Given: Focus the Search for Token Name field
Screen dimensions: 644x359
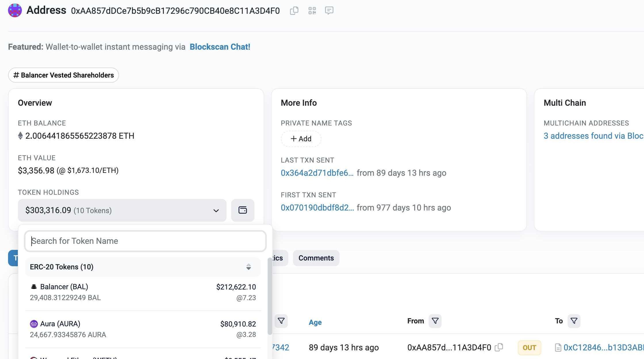Looking at the screenshot, I should [145, 241].
